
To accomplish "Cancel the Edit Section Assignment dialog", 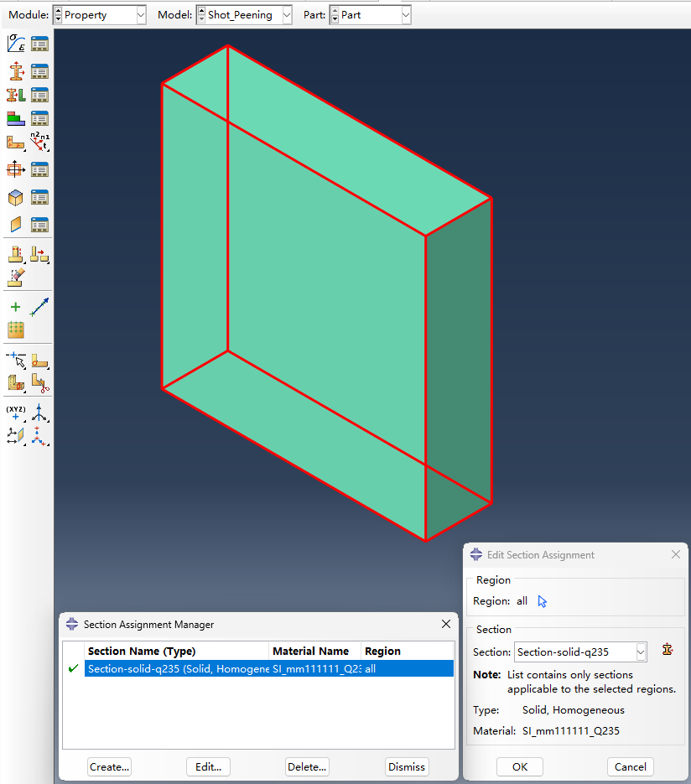I will (x=630, y=766).
